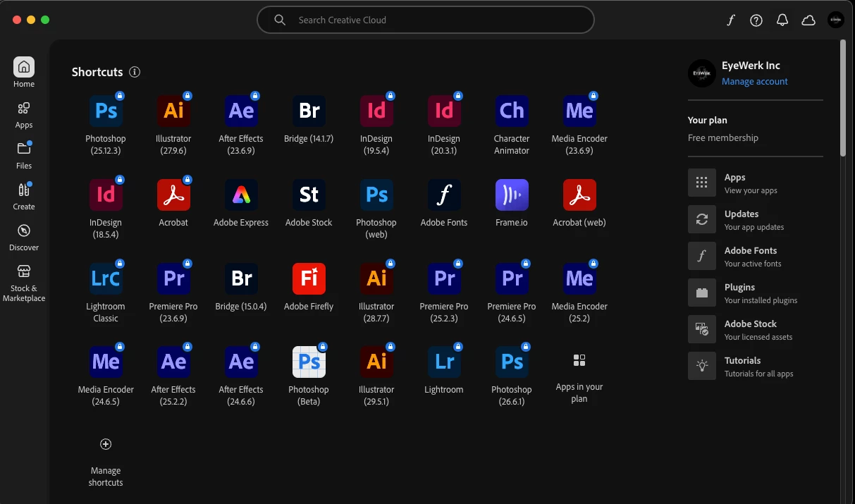Launch Bridge (15.0.4) shortcut

pyautogui.click(x=241, y=278)
